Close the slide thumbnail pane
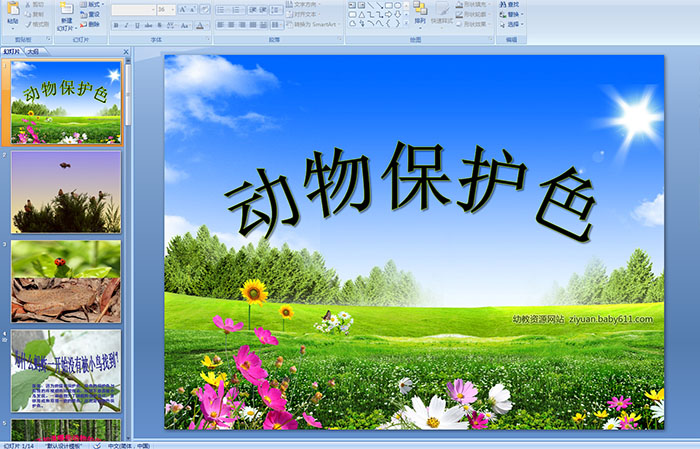 pyautogui.click(x=126, y=52)
